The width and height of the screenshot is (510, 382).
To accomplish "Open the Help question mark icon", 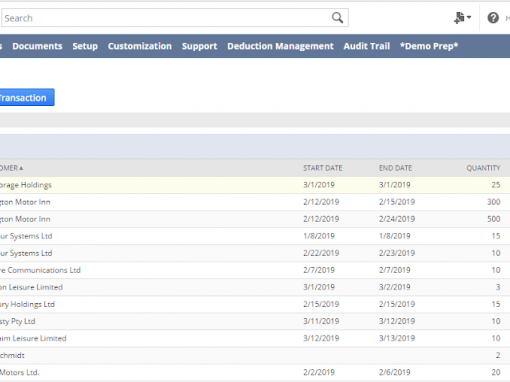I will (x=493, y=18).
